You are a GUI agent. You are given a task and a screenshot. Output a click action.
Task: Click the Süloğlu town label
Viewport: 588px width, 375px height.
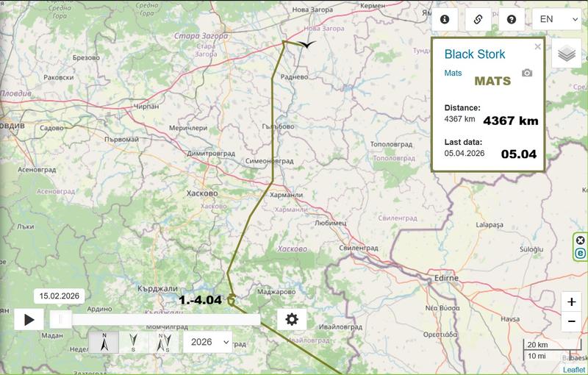(x=531, y=250)
